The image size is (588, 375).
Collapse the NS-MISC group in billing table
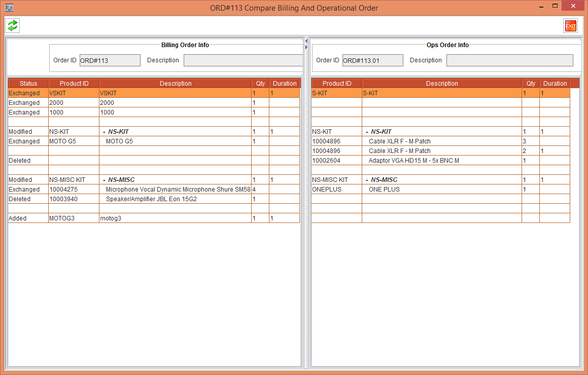click(104, 180)
